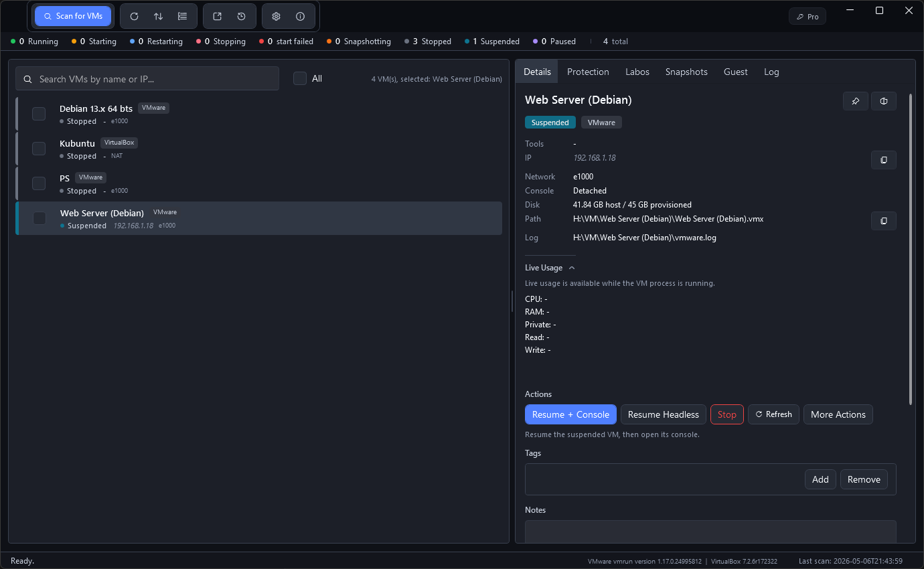Click Resume Headless button
Screen dimensions: 924x569
(664, 414)
